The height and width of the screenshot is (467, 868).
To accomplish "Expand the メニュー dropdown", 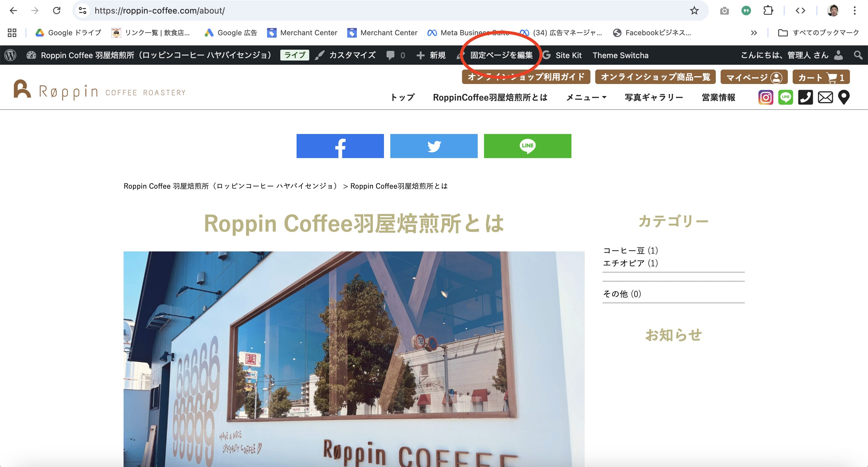I will 586,98.
